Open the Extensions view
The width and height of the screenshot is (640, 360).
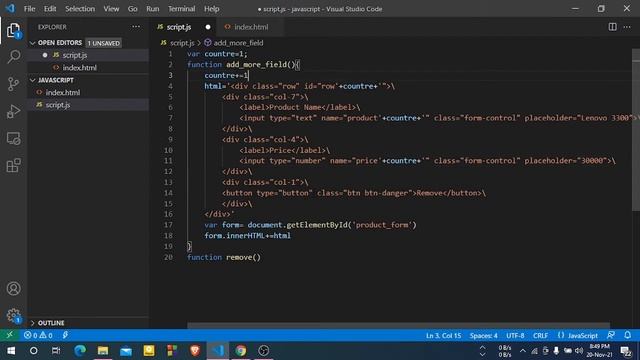pos(13,165)
